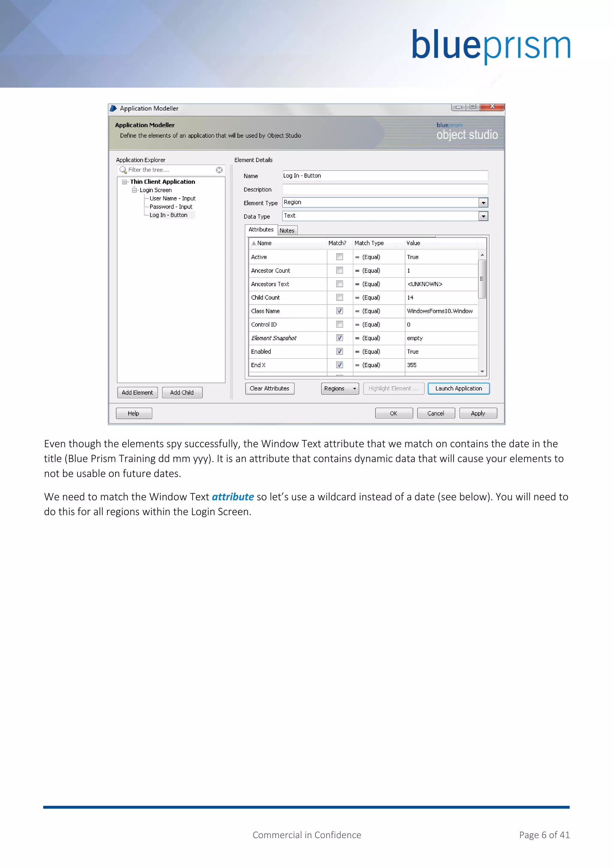The height and width of the screenshot is (868, 614).
Task: Click the attributes scrollbar down arrow
Action: (482, 372)
